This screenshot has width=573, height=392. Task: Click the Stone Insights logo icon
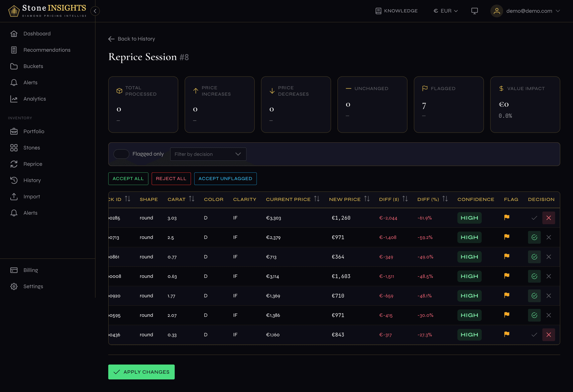coord(14,11)
